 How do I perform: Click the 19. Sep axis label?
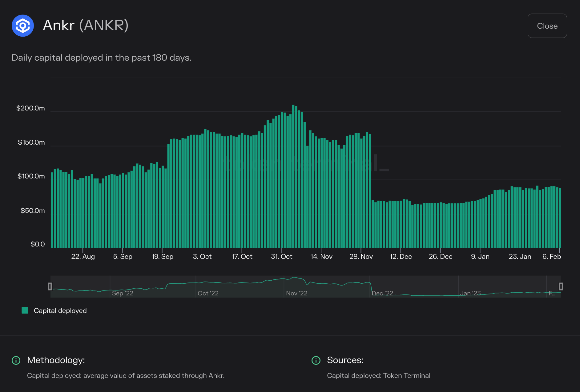pyautogui.click(x=163, y=257)
